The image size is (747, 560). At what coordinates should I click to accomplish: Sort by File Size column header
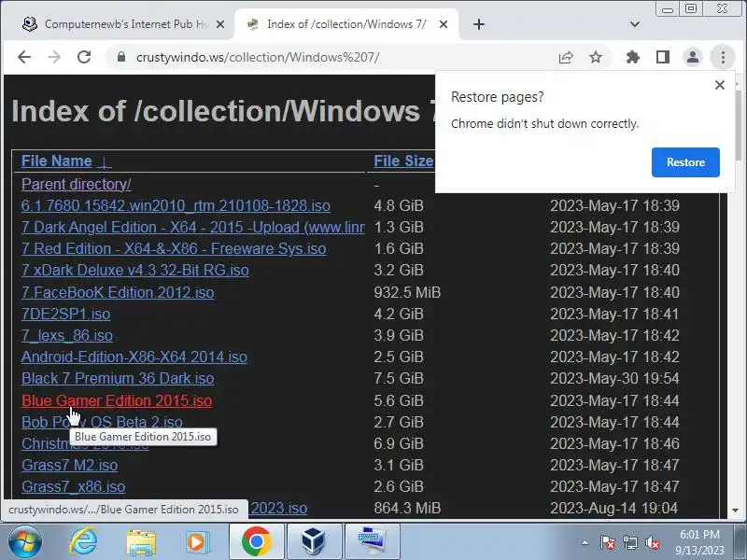tap(403, 161)
